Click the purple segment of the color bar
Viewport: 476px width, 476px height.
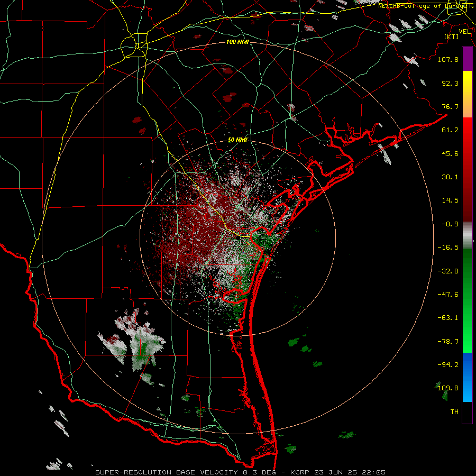pos(467,59)
